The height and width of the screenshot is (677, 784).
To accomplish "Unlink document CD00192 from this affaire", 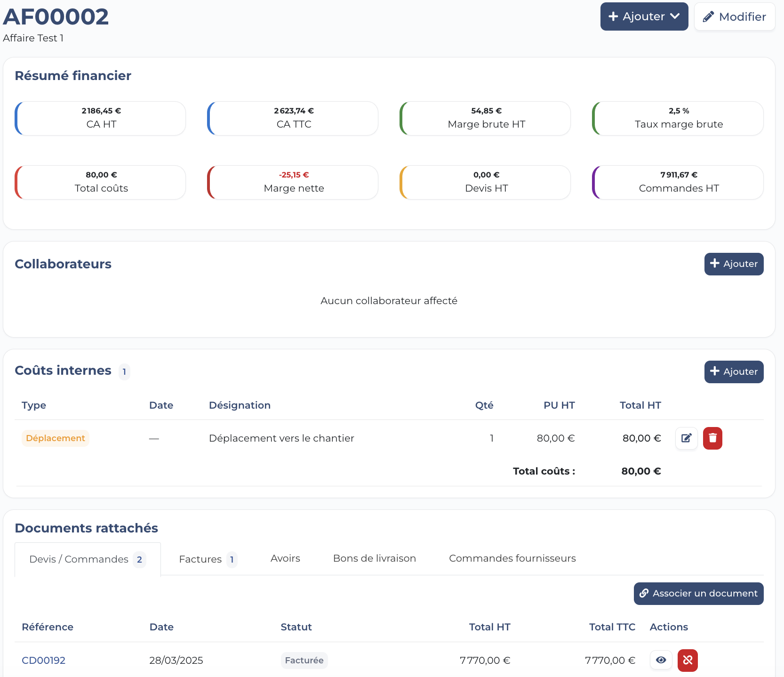I will pos(688,660).
